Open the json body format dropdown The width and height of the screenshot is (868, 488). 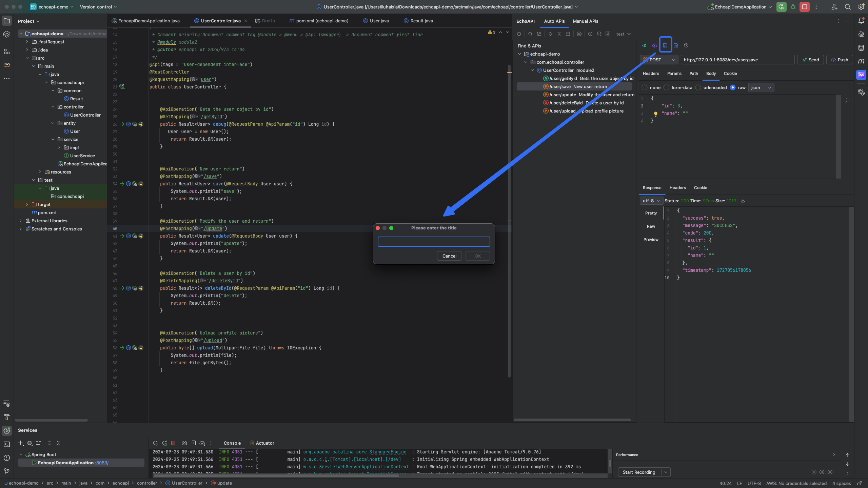761,87
